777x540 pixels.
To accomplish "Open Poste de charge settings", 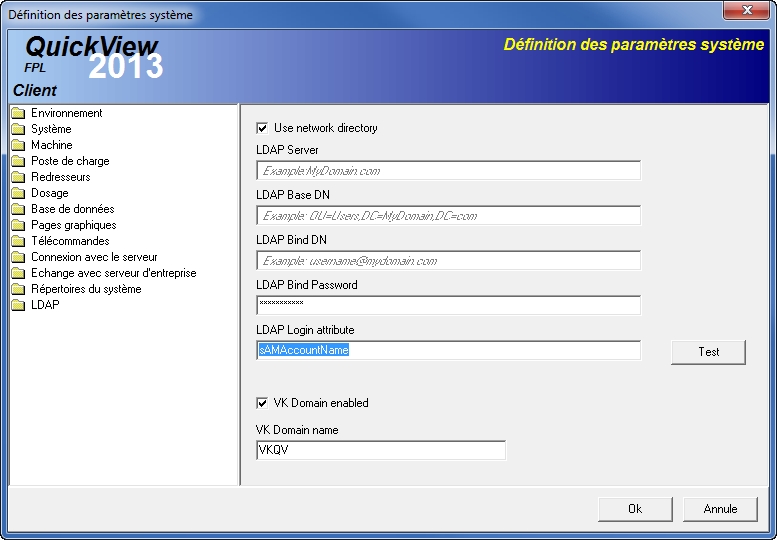I will click(70, 161).
